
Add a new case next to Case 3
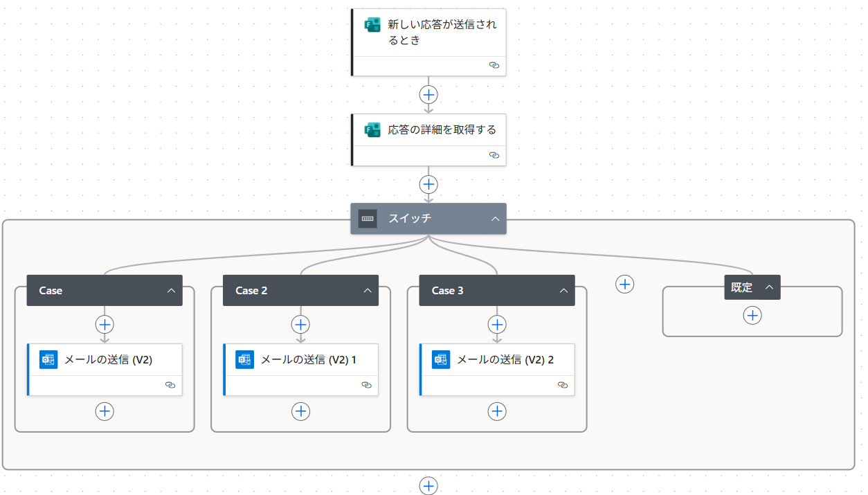(x=625, y=284)
